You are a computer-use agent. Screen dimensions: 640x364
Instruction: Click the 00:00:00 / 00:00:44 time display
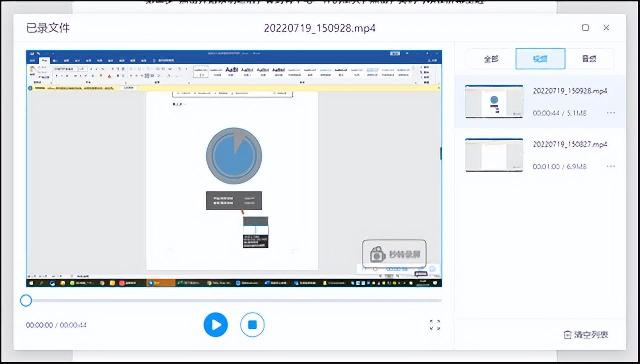pyautogui.click(x=56, y=325)
